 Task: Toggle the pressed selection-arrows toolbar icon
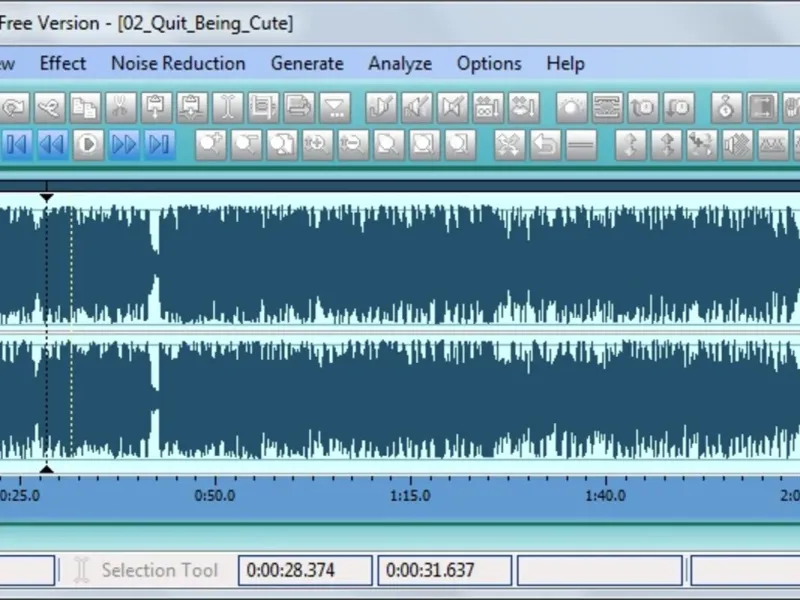762,108
